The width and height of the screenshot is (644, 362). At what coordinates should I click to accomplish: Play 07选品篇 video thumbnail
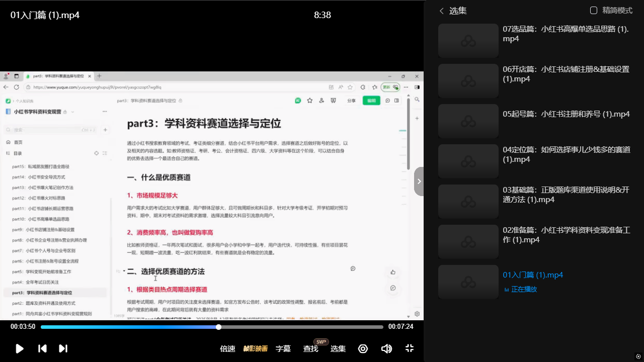pyautogui.click(x=468, y=41)
